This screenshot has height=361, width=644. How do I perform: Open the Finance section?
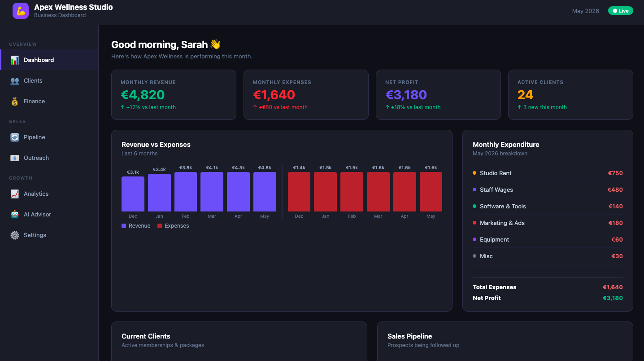(x=49, y=101)
